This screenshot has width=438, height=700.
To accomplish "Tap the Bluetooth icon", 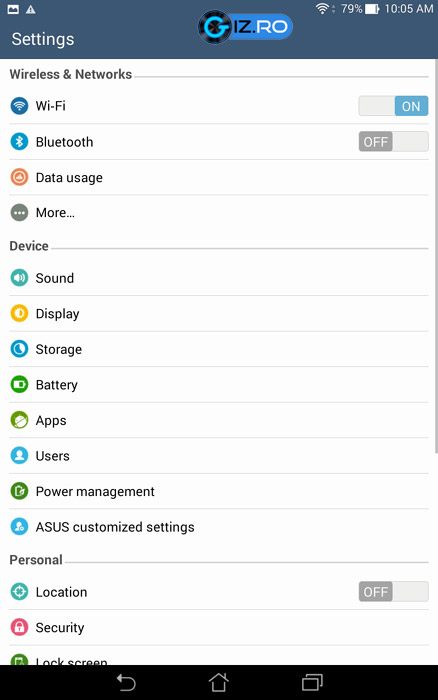I will tap(19, 142).
